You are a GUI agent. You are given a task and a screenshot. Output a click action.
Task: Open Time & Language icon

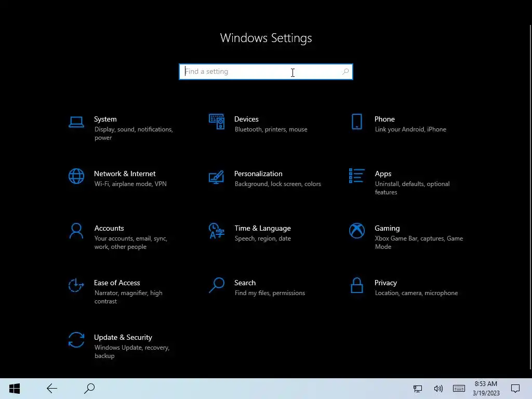(217, 231)
